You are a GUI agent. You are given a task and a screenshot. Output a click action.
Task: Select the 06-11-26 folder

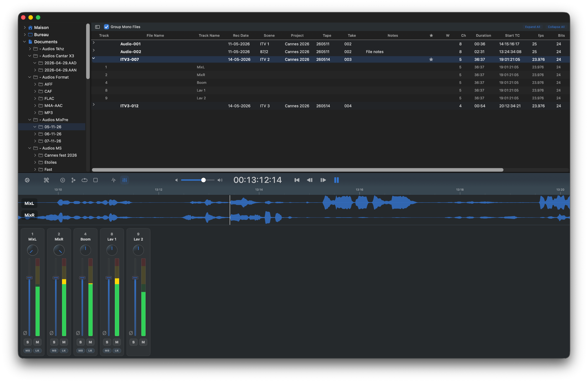coord(53,134)
